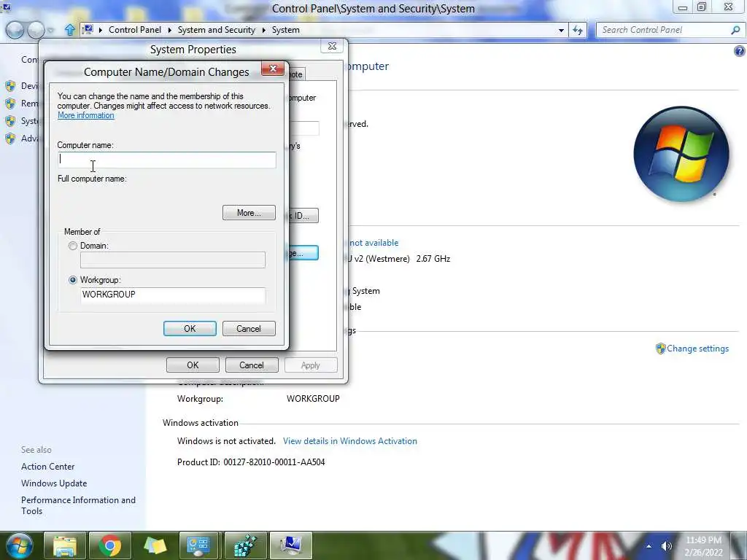Click Cancel in System Properties window
The height and width of the screenshot is (560, 747).
tap(252, 365)
